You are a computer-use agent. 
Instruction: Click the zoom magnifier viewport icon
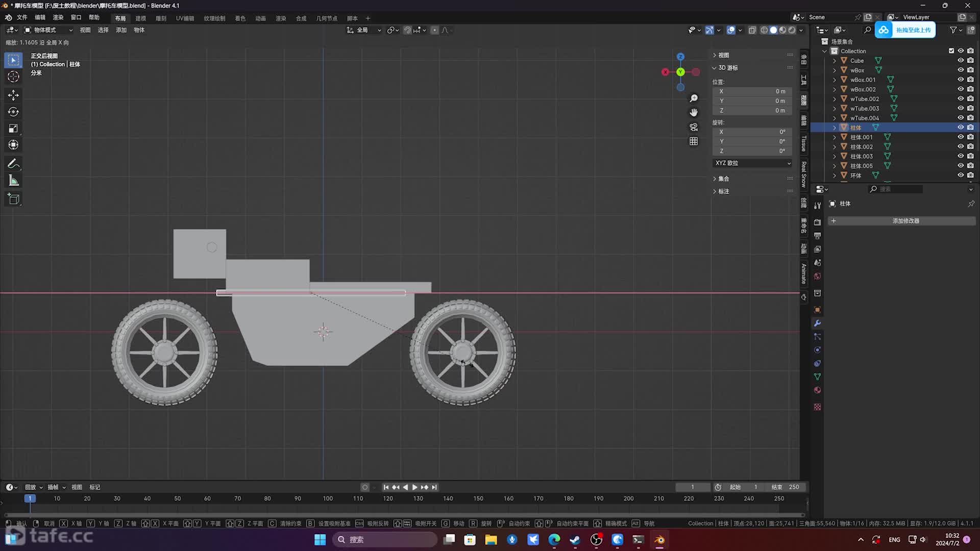click(x=694, y=98)
